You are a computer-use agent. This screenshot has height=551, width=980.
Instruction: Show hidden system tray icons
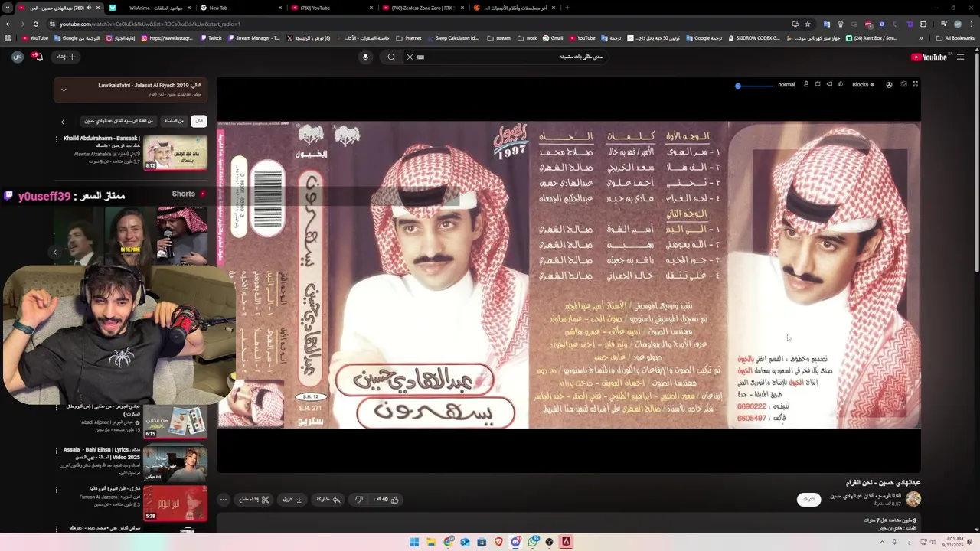tap(881, 542)
